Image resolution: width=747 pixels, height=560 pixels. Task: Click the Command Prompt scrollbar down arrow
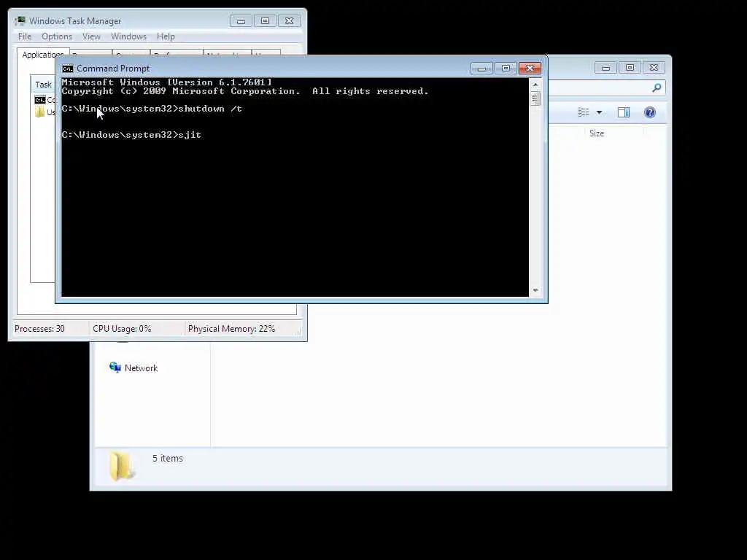click(535, 290)
